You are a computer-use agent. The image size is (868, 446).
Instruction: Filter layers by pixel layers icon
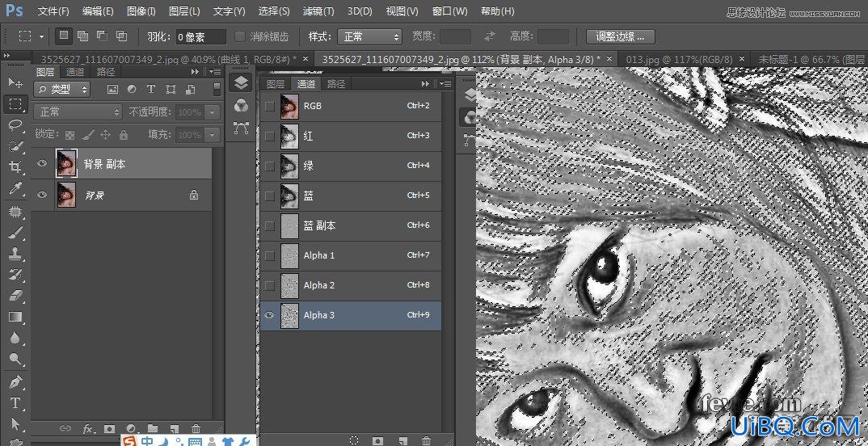(112, 89)
